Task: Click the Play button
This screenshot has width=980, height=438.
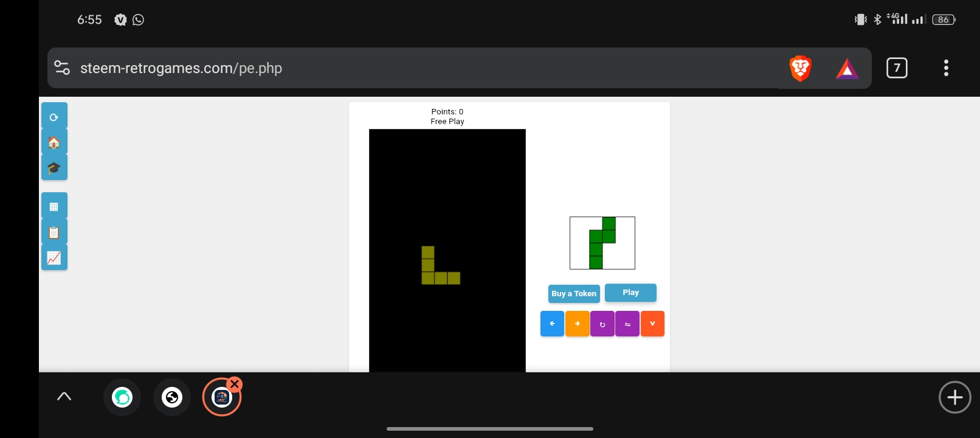Action: tap(630, 293)
